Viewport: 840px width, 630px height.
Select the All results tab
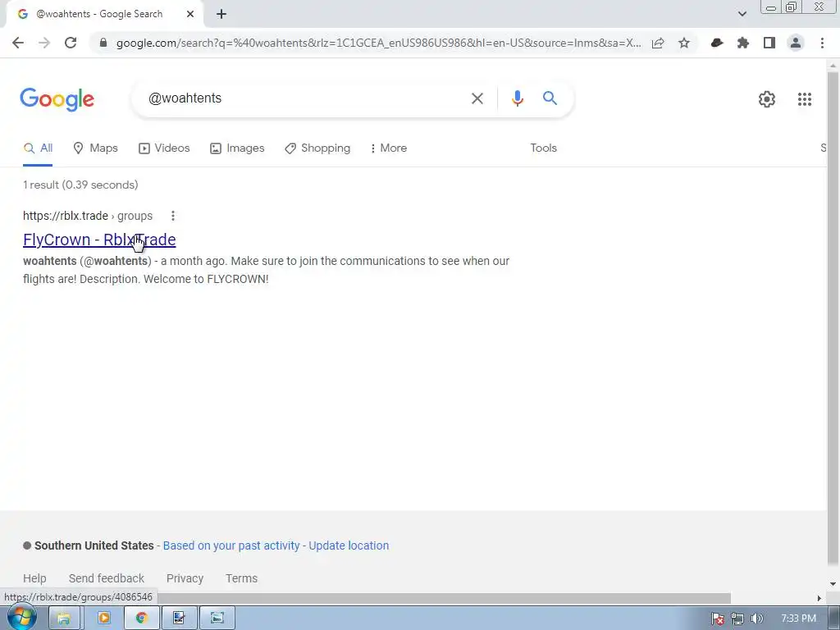click(x=38, y=148)
